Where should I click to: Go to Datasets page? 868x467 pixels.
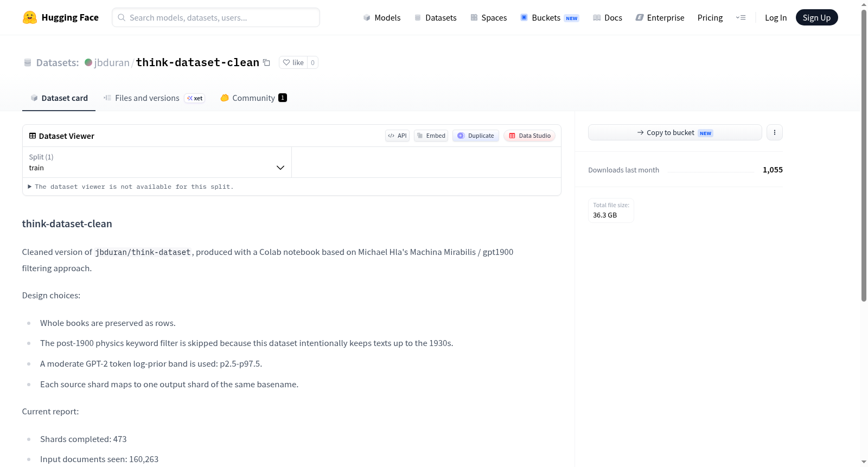pyautogui.click(x=435, y=17)
